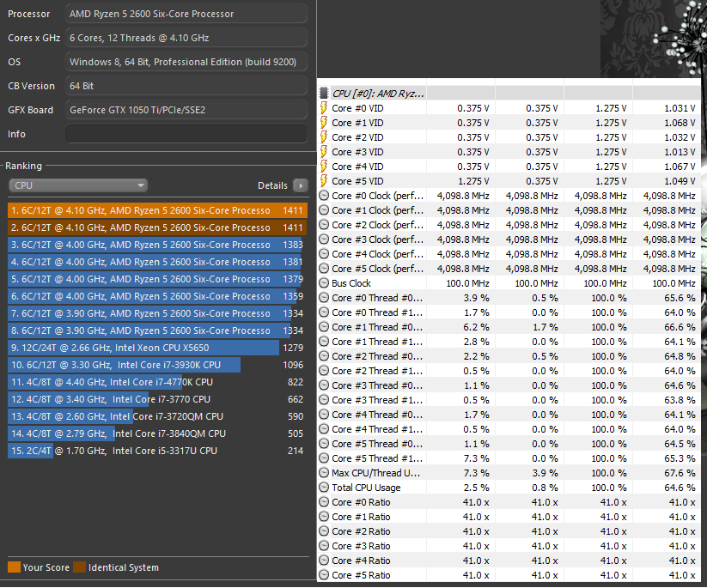
Task: Click the Processor name field
Action: (186, 14)
